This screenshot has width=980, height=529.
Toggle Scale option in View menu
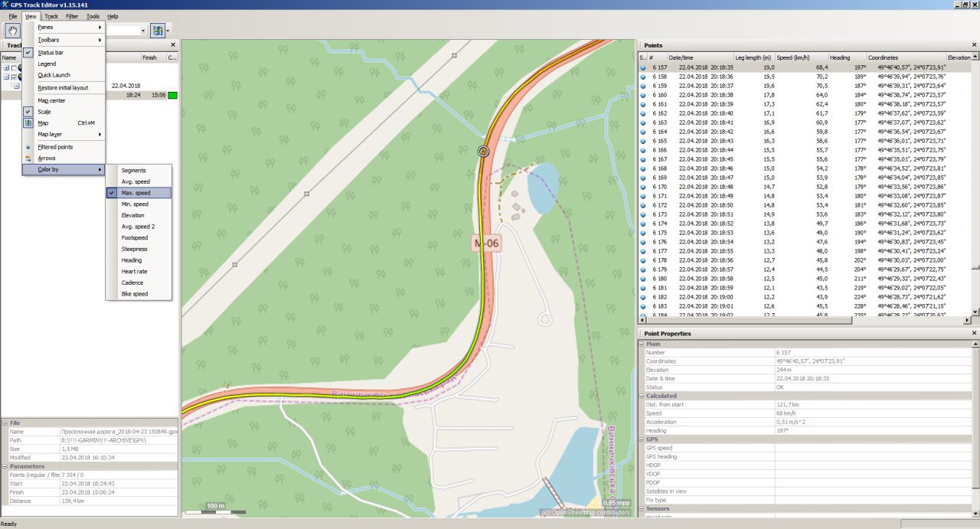click(x=64, y=112)
